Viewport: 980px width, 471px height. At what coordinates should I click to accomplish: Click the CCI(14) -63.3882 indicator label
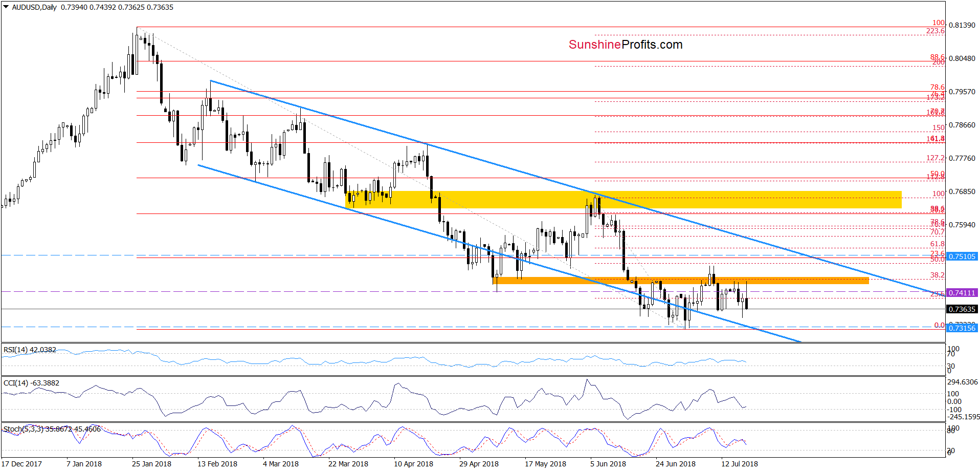pos(31,383)
